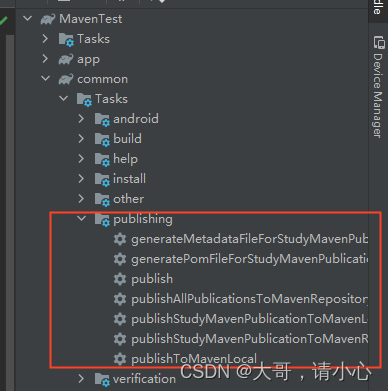Expand the help task group

81,158
